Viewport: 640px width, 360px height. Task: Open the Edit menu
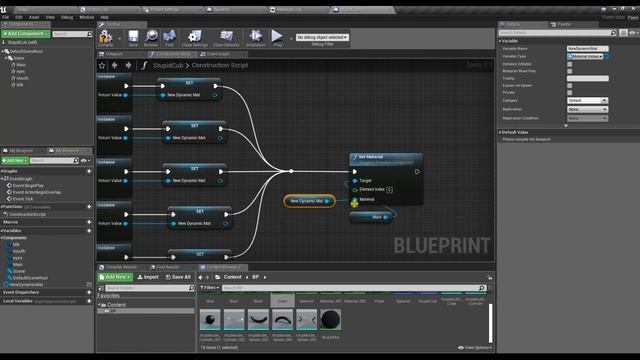click(19, 17)
